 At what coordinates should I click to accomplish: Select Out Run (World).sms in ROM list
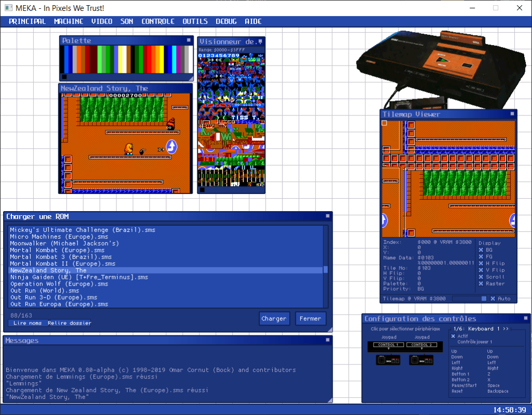(45, 291)
